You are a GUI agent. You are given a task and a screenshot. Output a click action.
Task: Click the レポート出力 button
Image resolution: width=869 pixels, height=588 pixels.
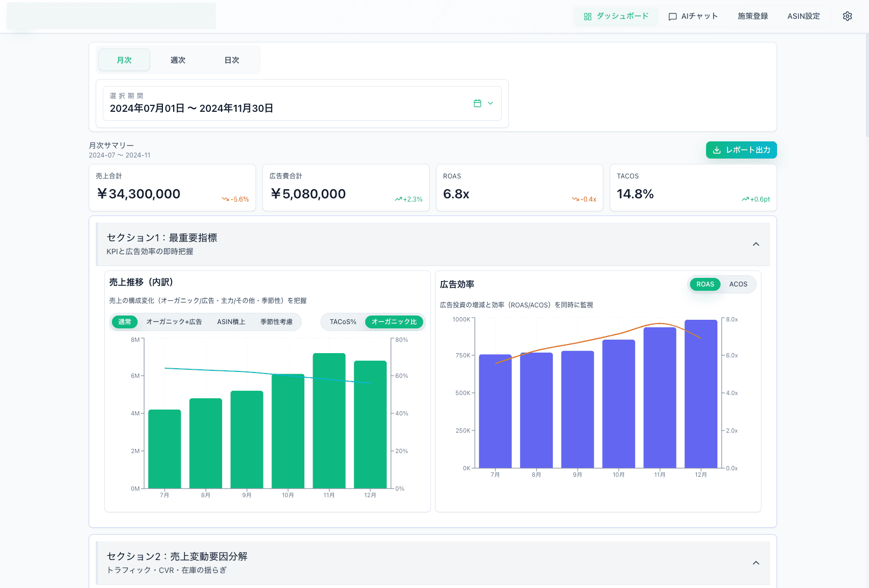741,150
